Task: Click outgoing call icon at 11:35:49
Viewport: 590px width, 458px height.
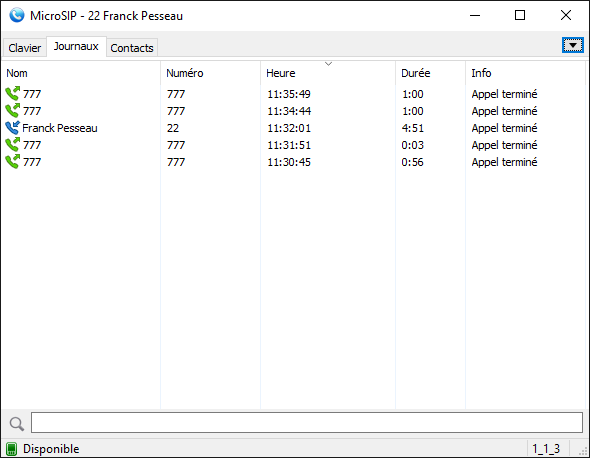Action: tap(12, 94)
